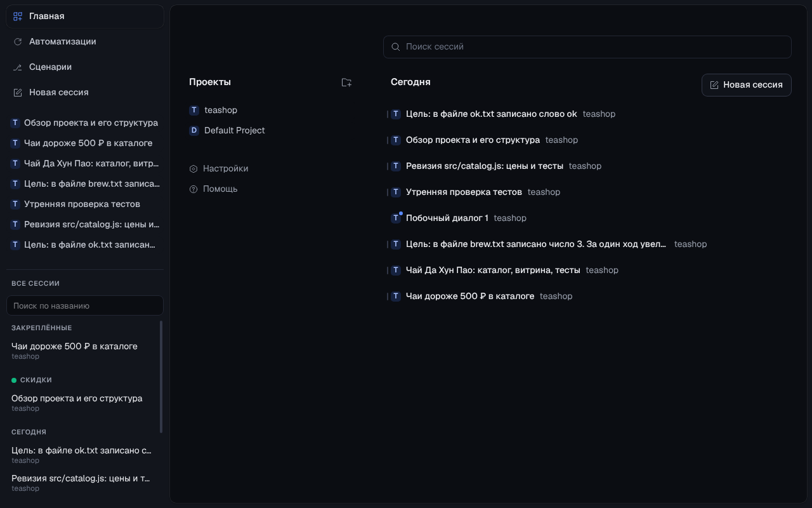
Task: Click the sessions list scrollbar in sidebar
Action: (x=161, y=377)
